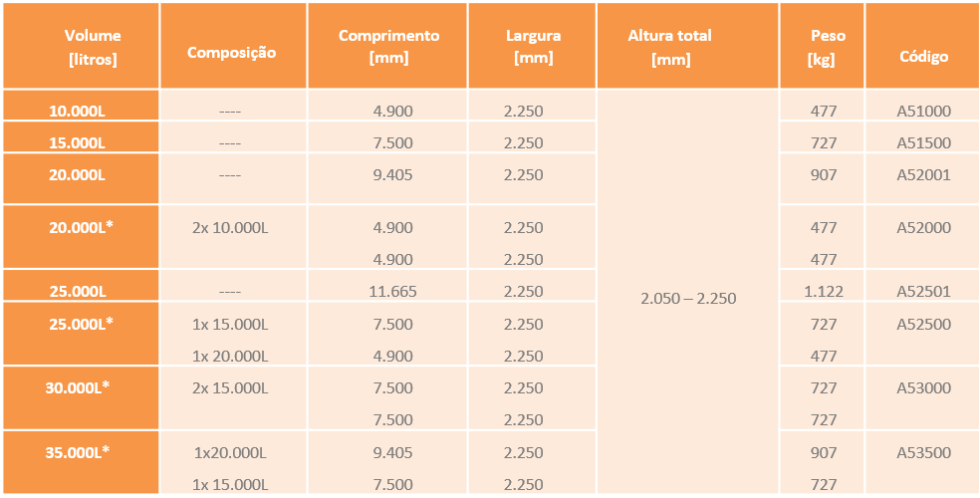Click the 15.000L volume row label
Viewport: 980px width, 498px height.
click(78, 143)
